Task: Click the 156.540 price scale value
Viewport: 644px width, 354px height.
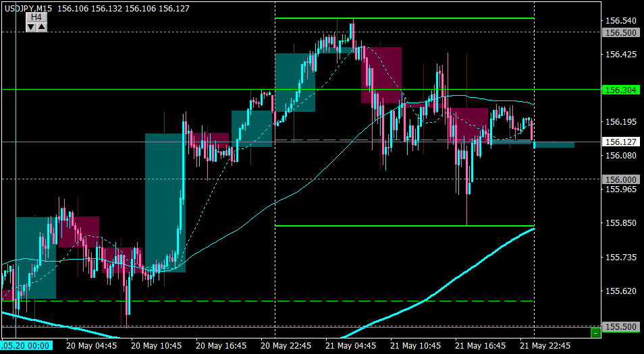Action: point(618,20)
